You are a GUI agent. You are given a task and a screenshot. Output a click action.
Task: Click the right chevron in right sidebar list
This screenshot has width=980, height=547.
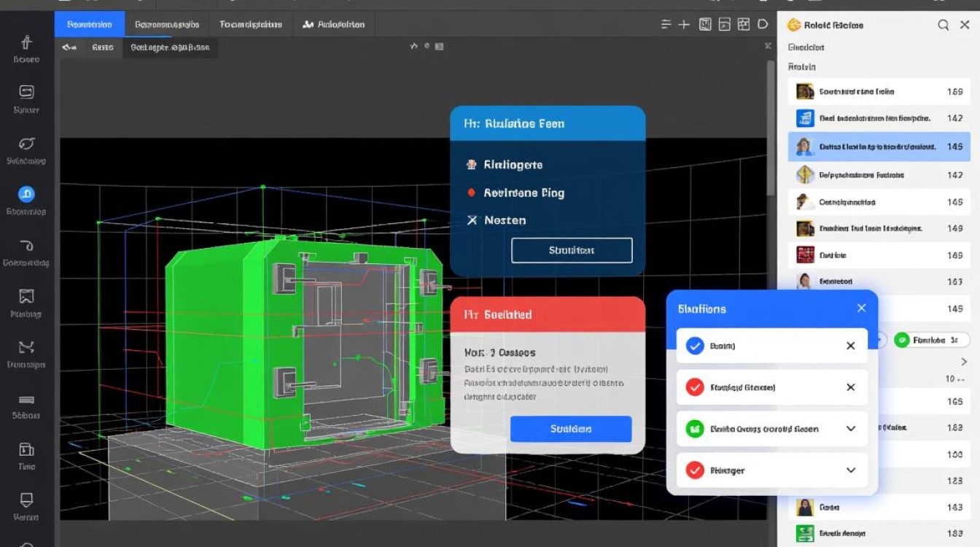pyautogui.click(x=964, y=362)
